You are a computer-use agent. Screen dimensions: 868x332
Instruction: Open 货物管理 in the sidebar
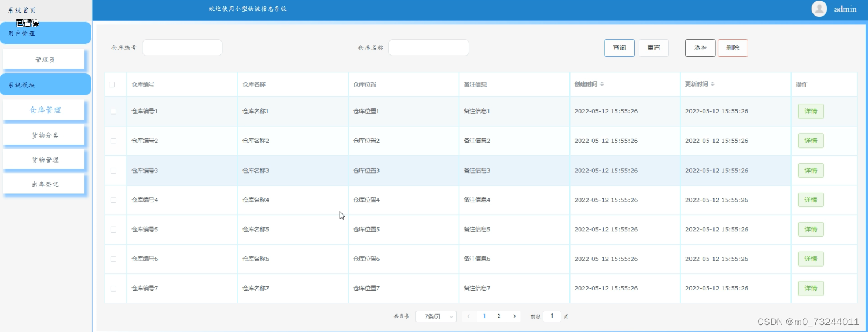[44, 160]
